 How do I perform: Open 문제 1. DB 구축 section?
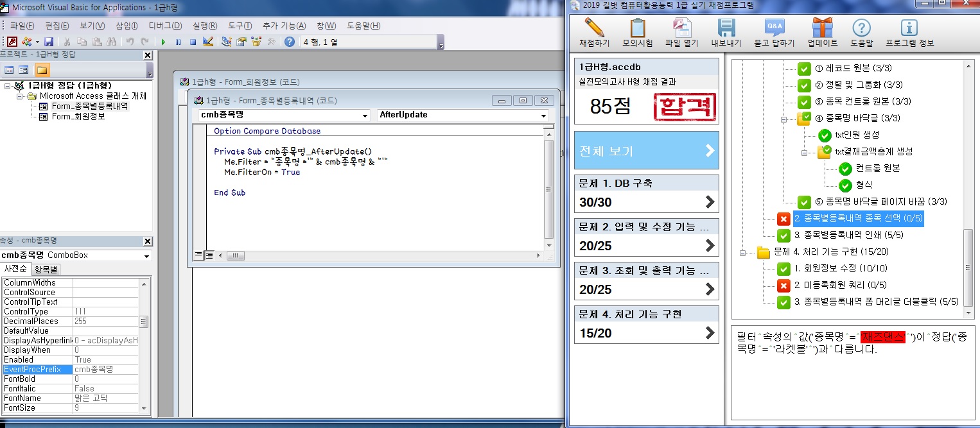tap(646, 193)
